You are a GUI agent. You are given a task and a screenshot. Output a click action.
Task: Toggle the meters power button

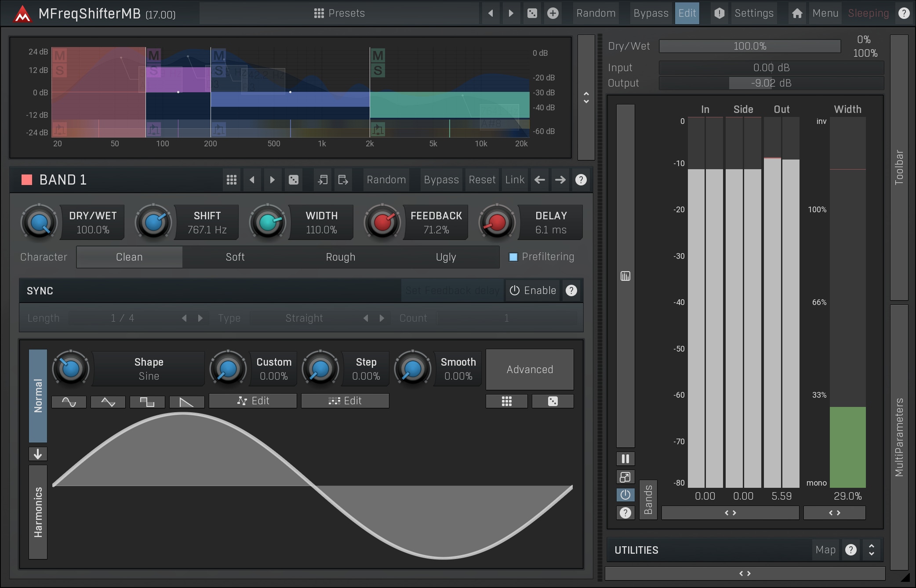pyautogui.click(x=625, y=495)
